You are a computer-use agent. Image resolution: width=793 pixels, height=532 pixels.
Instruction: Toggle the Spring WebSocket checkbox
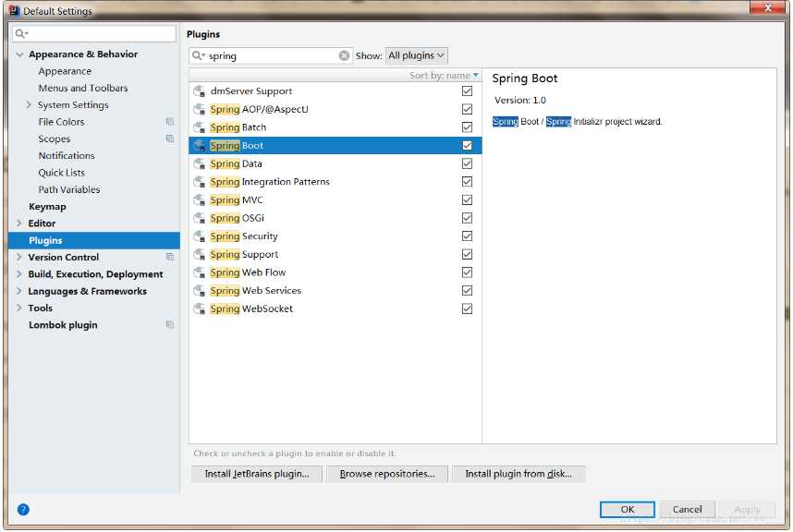[x=468, y=308]
